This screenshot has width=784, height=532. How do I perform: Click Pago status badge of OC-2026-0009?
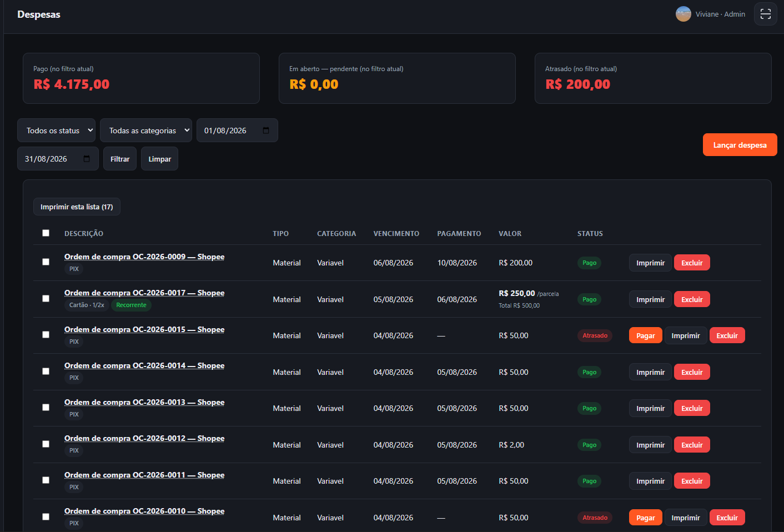point(589,263)
